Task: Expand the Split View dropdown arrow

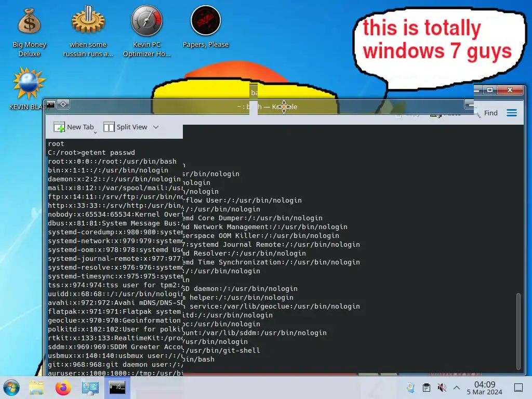Action: point(156,127)
